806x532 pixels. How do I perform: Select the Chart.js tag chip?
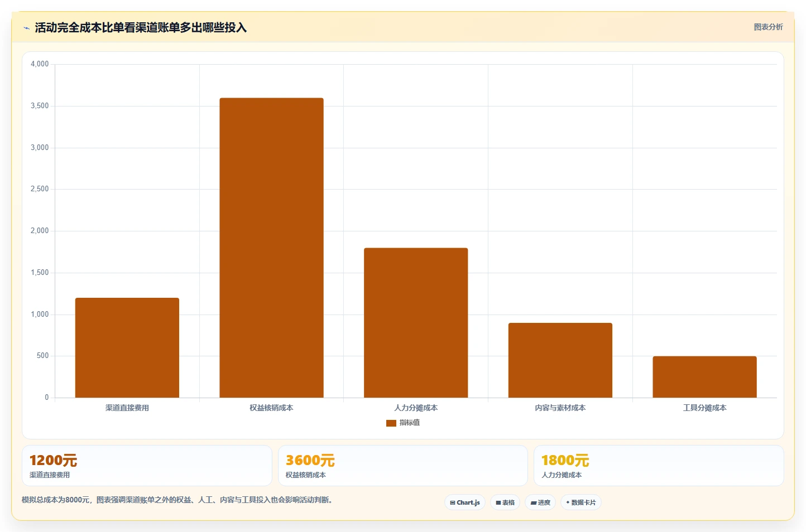click(465, 502)
